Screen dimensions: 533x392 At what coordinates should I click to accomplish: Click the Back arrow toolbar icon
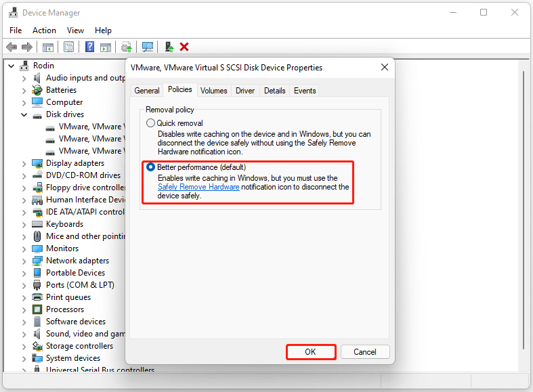tap(12, 47)
